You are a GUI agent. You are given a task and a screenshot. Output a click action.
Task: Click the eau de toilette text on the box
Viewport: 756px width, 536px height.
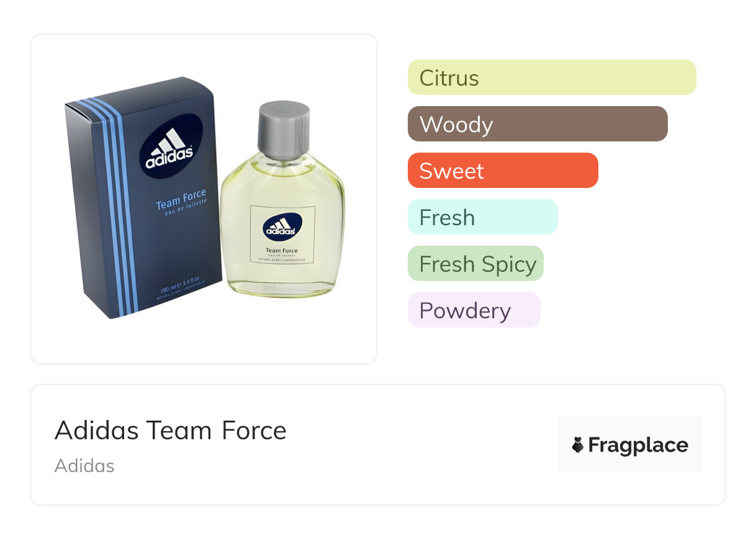click(x=184, y=211)
